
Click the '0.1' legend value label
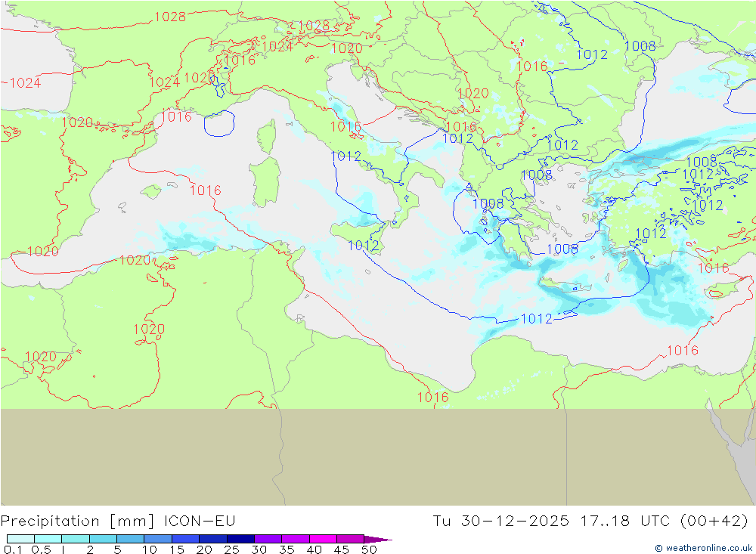coord(13,549)
